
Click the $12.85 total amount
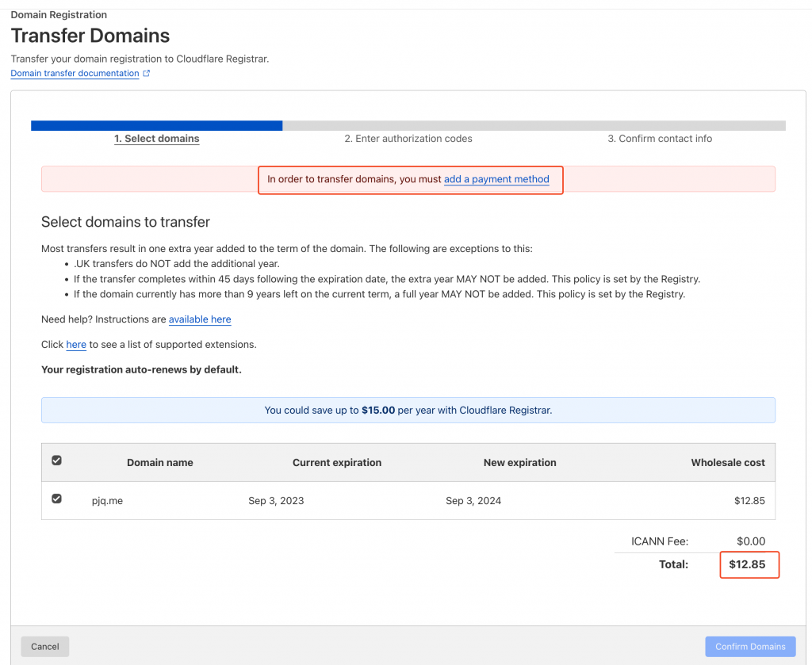coord(747,565)
